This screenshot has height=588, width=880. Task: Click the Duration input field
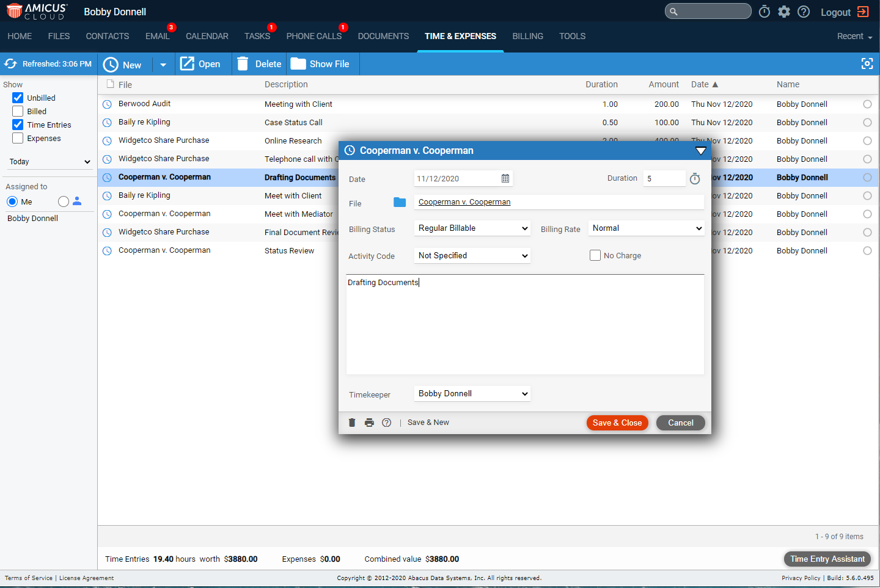(x=664, y=178)
